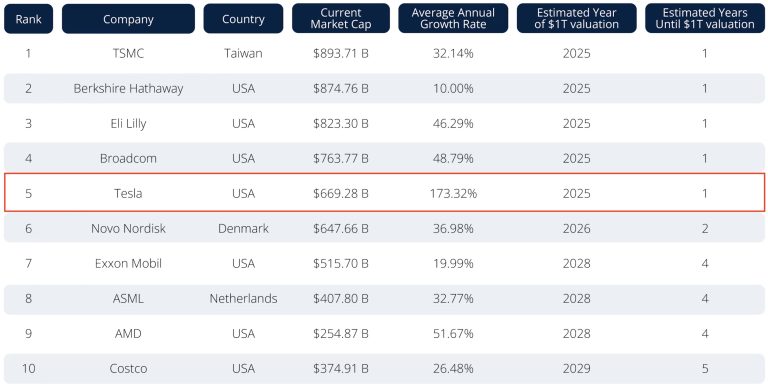Click the TSMC company name

pyautogui.click(x=128, y=53)
